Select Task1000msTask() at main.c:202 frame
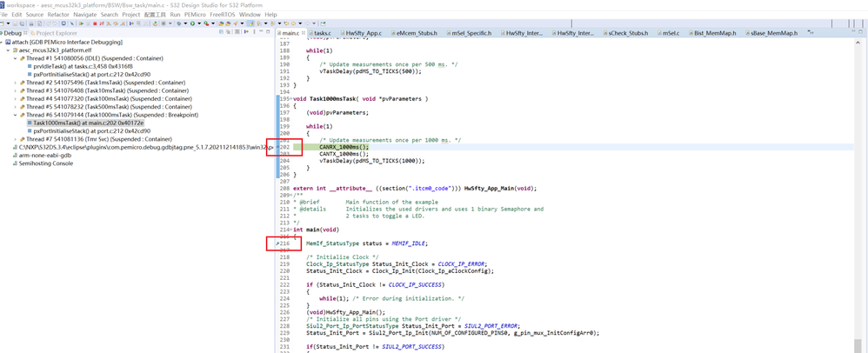 pos(84,123)
